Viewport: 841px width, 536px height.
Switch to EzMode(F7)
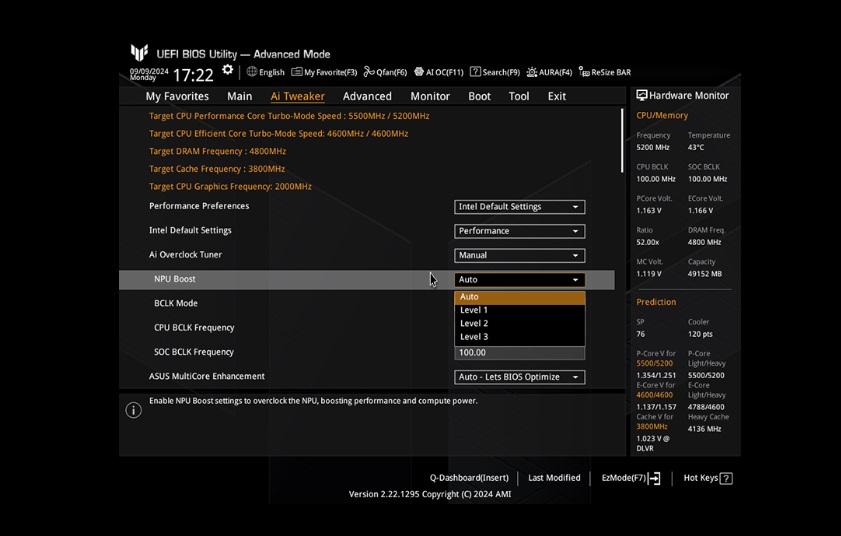pos(630,478)
